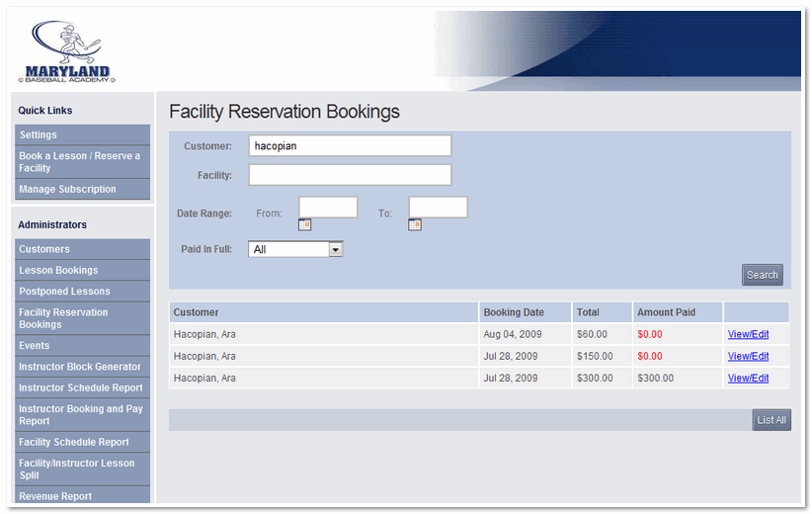The height and width of the screenshot is (514, 812).
Task: Open the To date calendar picker icon
Action: pos(415,224)
